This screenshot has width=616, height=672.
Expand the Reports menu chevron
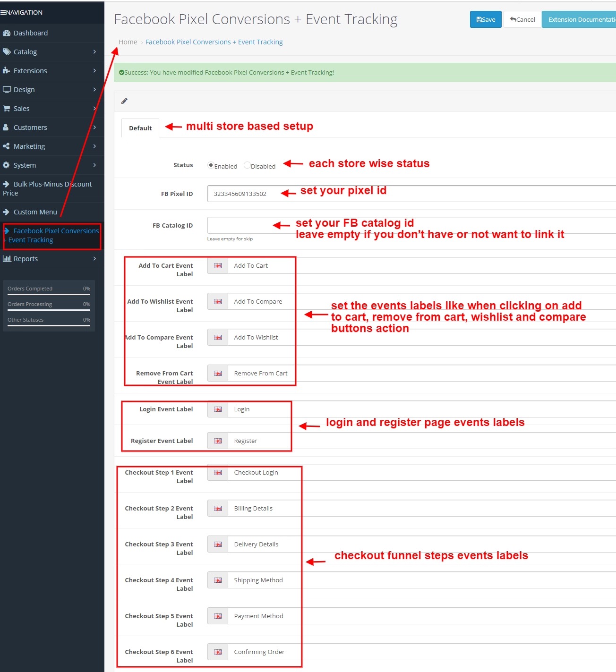coord(94,259)
